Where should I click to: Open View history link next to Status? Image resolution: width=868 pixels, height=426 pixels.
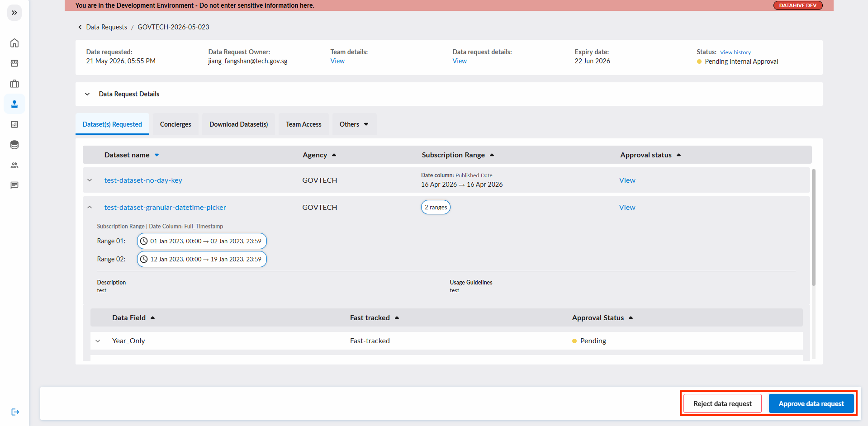coord(735,52)
